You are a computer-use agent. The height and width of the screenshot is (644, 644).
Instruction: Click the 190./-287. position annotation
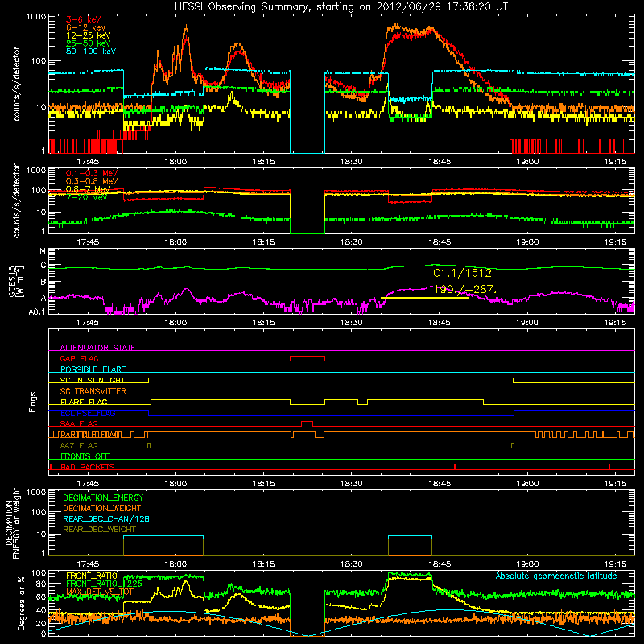pos(465,290)
